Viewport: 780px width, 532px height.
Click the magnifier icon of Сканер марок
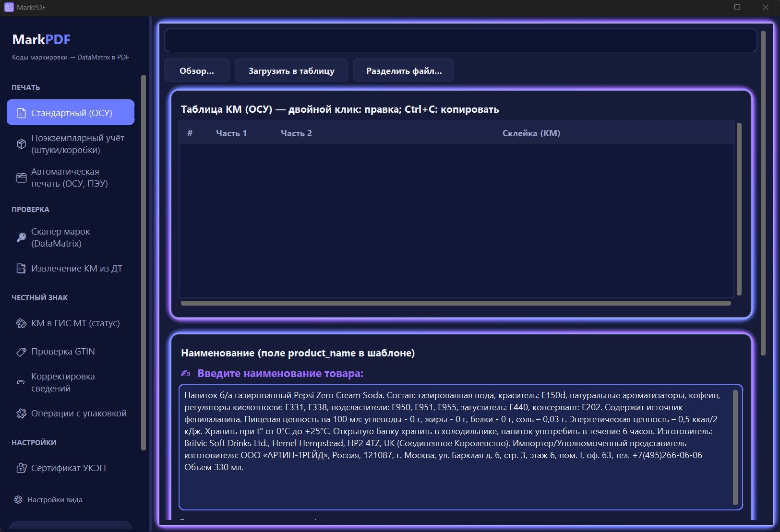tap(21, 237)
